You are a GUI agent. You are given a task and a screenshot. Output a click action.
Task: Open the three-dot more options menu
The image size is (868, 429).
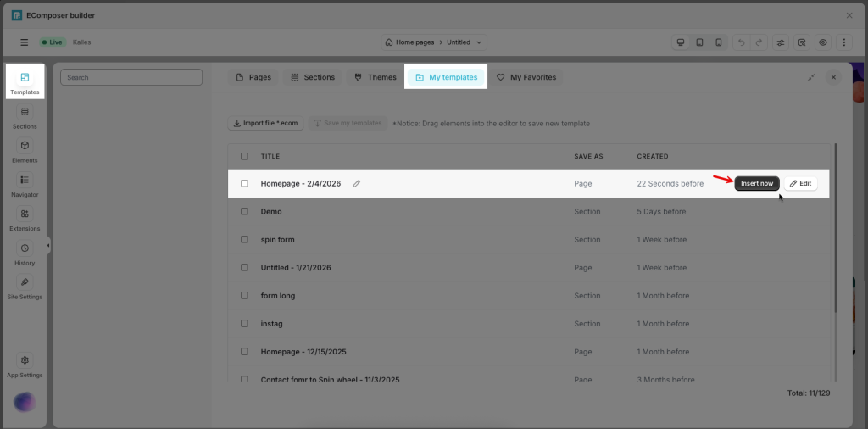tap(844, 42)
